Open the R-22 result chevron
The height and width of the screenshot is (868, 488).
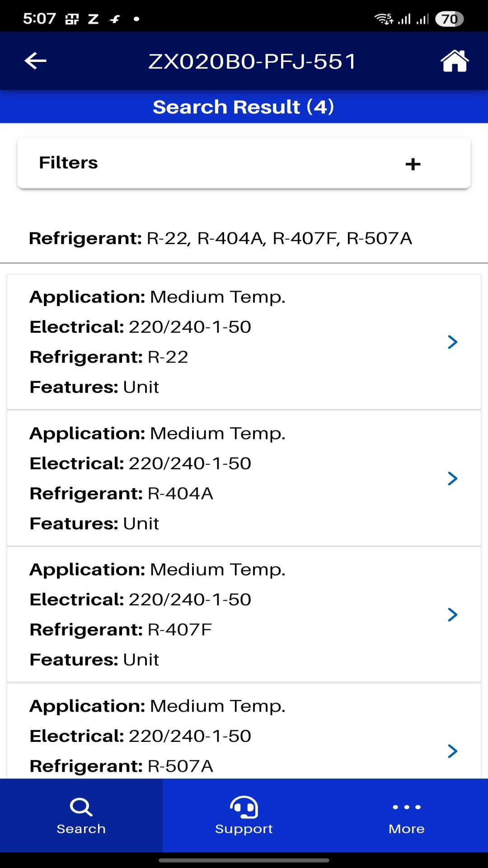point(453,342)
